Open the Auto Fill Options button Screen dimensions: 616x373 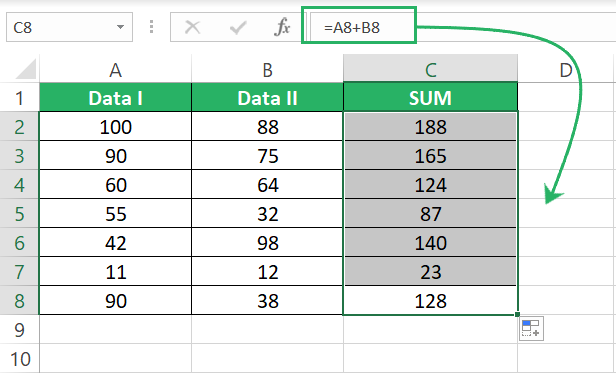point(531,329)
